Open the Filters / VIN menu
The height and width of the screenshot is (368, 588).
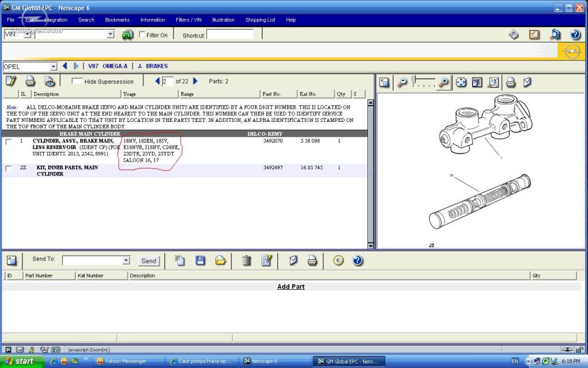pos(188,20)
